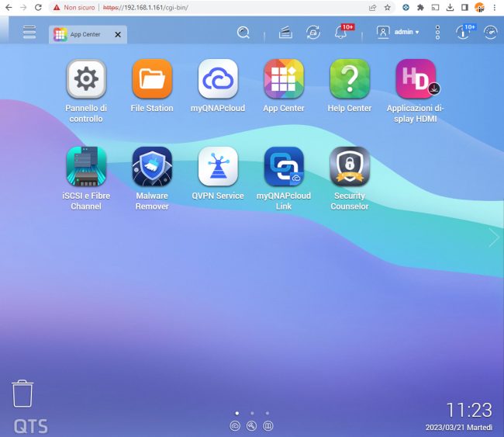Viewport: 504px width, 437px height.
Task: Click the Non sicuro security warning
Action: tap(74, 8)
